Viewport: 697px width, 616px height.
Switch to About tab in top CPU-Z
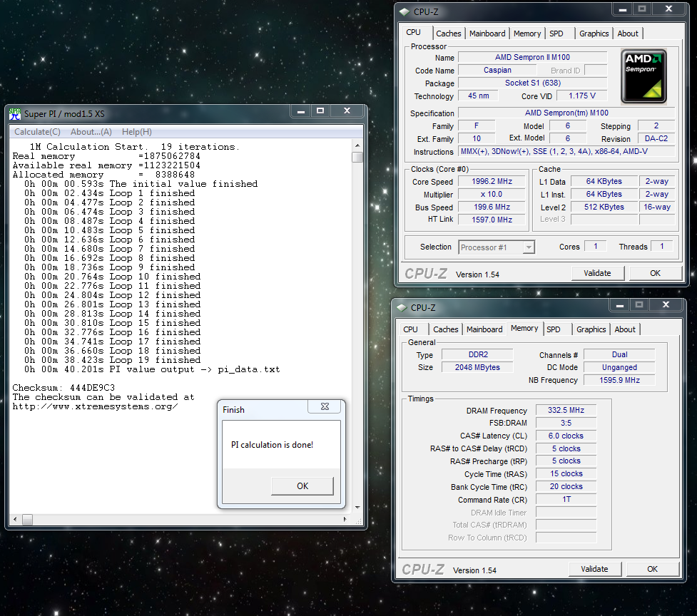628,34
